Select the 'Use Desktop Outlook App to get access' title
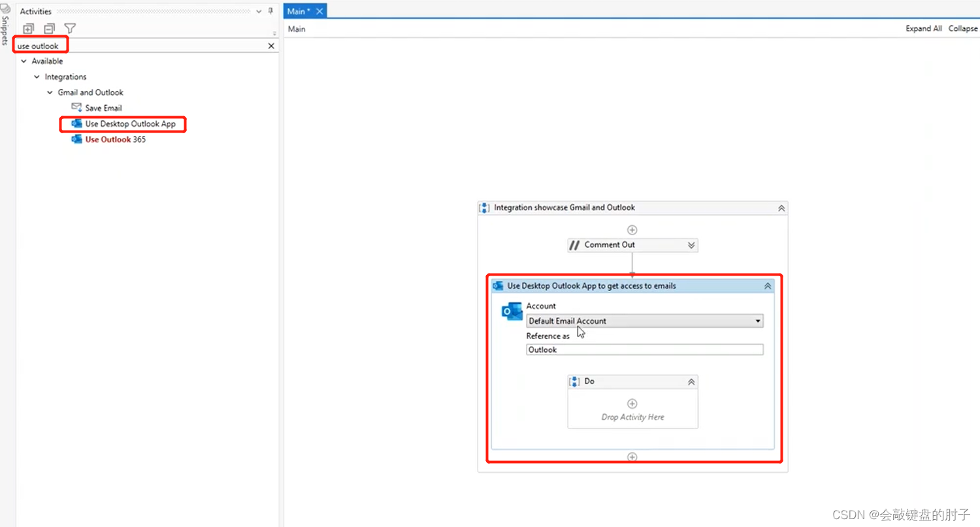Image resolution: width=980 pixels, height=527 pixels. pyautogui.click(x=591, y=286)
